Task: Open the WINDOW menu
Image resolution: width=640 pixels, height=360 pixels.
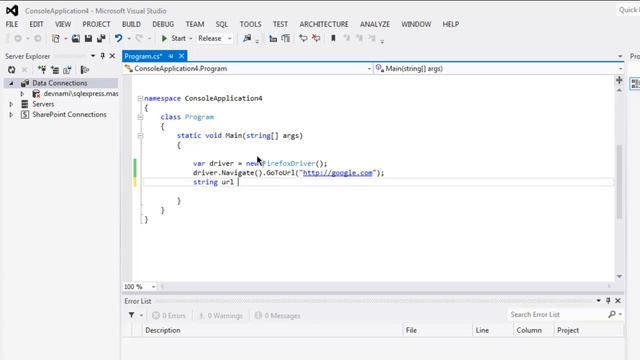Action: click(416, 24)
